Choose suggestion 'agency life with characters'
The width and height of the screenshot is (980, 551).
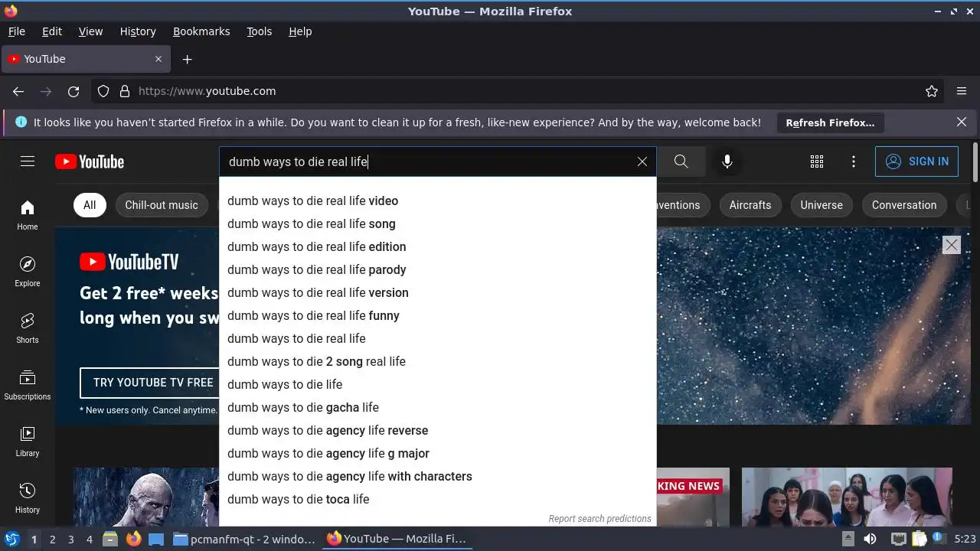pyautogui.click(x=438, y=476)
